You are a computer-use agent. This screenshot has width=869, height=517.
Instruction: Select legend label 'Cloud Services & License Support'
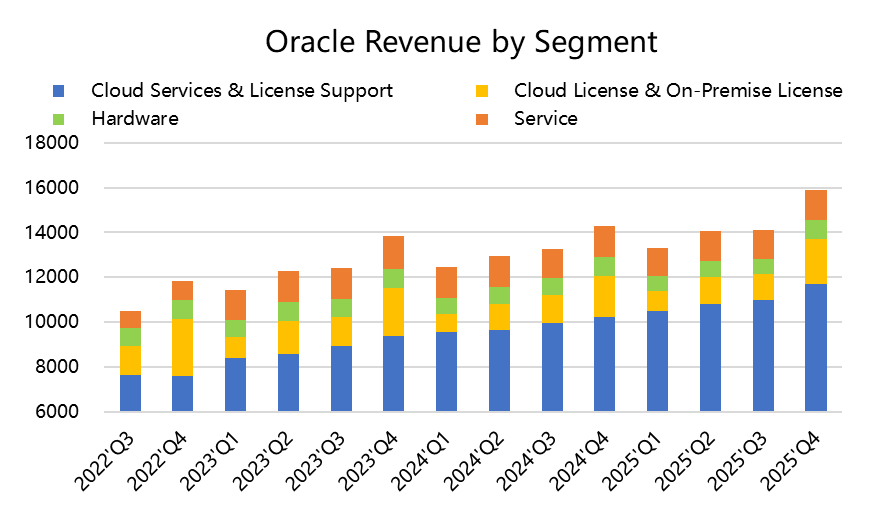tap(242, 91)
